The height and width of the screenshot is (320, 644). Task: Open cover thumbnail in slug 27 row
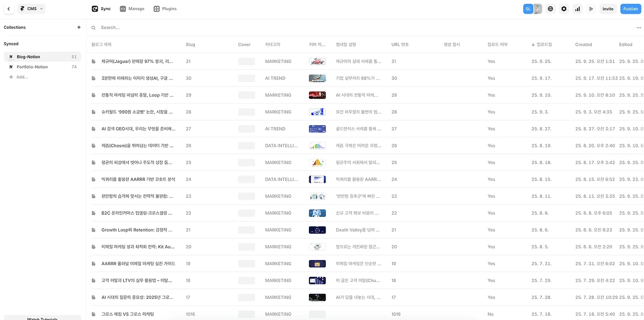click(317, 129)
